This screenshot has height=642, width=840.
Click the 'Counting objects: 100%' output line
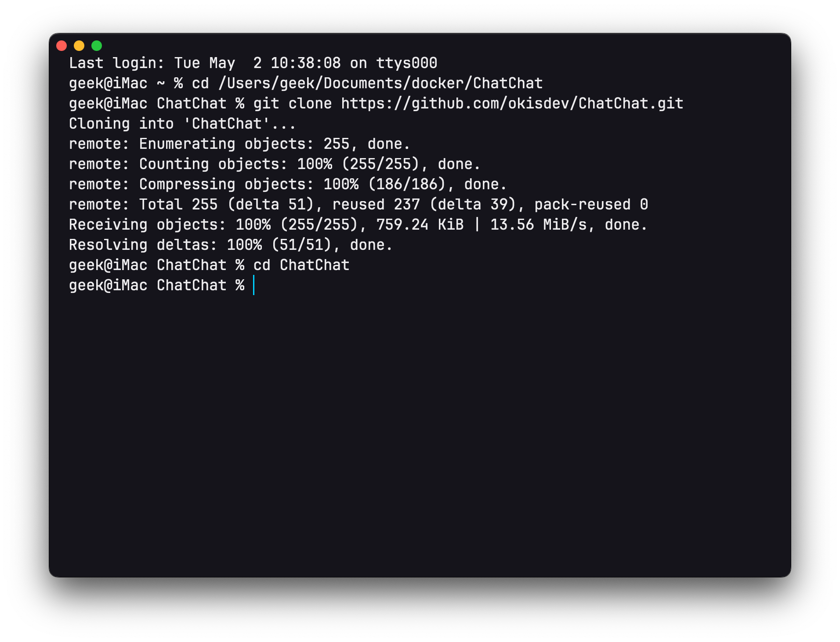pos(275,164)
